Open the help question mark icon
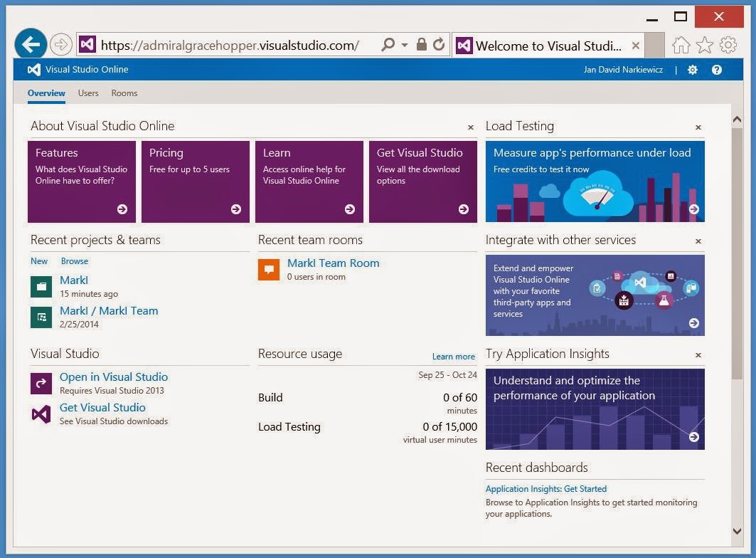 (x=716, y=70)
